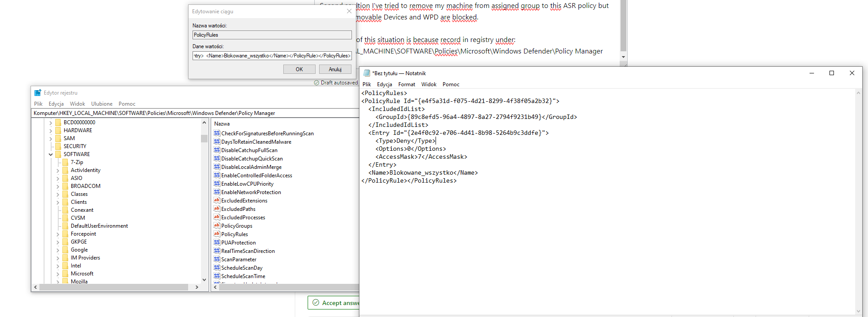The image size is (868, 317).
Task: Click the registry path address bar
Action: coord(195,113)
